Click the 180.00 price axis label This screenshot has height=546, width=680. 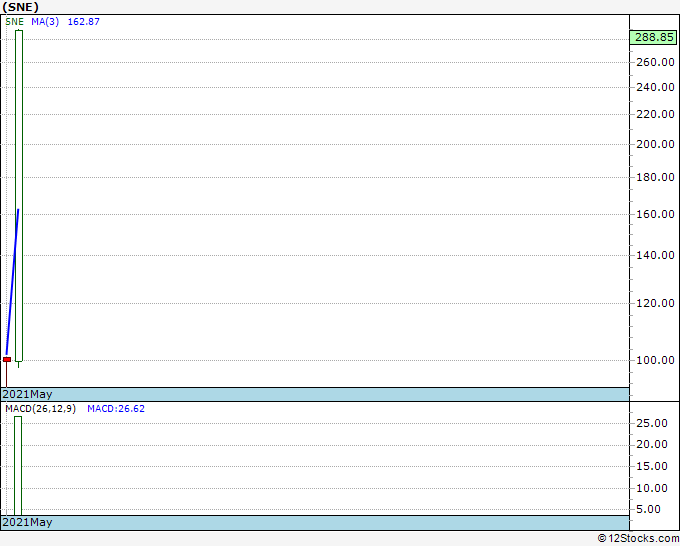655,177
